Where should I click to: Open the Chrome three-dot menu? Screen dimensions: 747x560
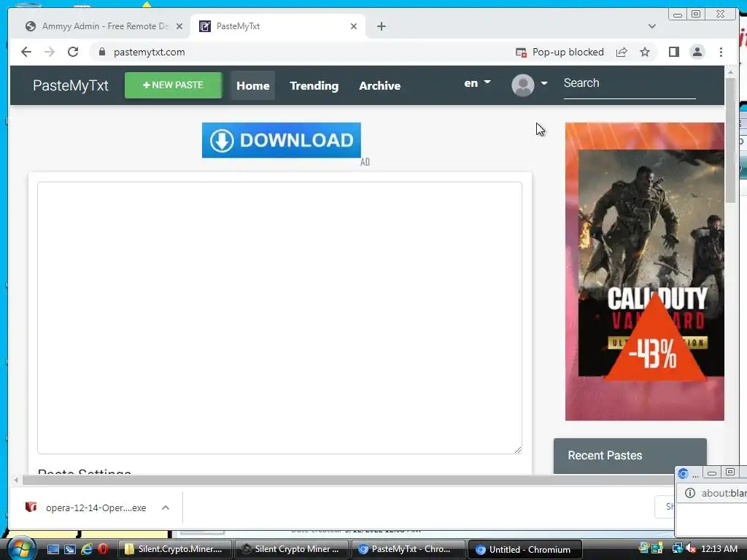click(x=721, y=52)
